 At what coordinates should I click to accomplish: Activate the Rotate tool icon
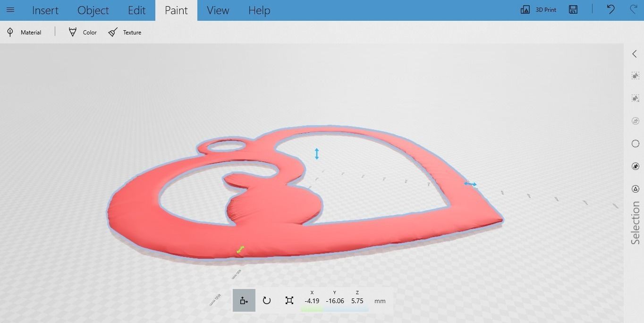267,300
